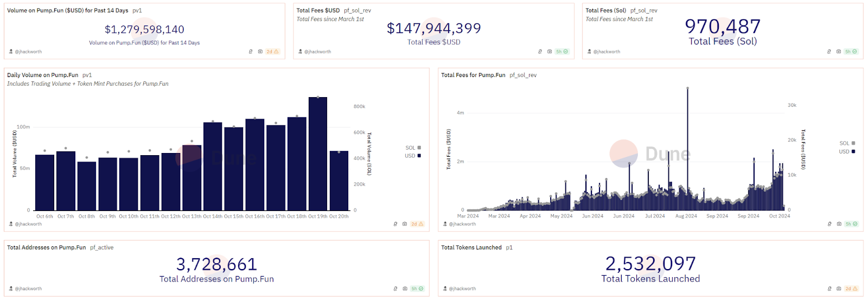868x300 pixels.
Task: Open 'Total Fees (Sol)' card title
Action: 606,10
